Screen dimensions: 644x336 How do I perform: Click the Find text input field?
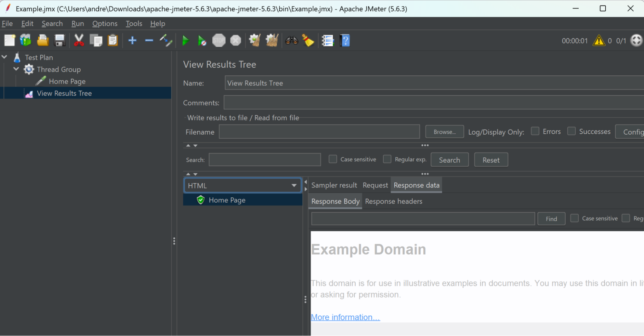pos(423,219)
